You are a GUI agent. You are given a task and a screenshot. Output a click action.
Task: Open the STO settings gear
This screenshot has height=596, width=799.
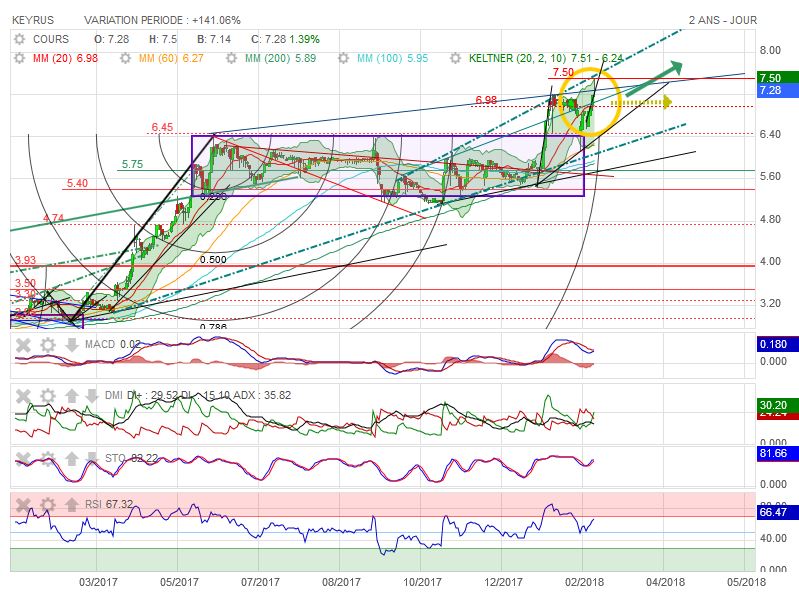coord(47,458)
